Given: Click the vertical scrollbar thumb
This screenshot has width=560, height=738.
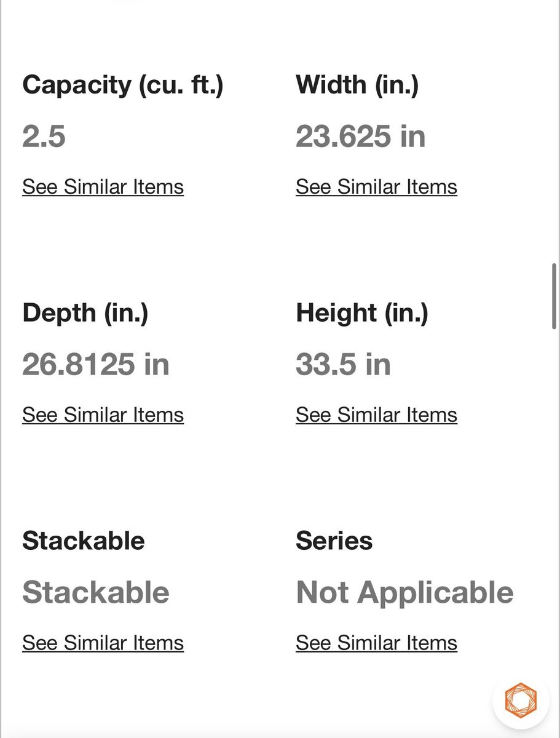Looking at the screenshot, I should 554,296.
